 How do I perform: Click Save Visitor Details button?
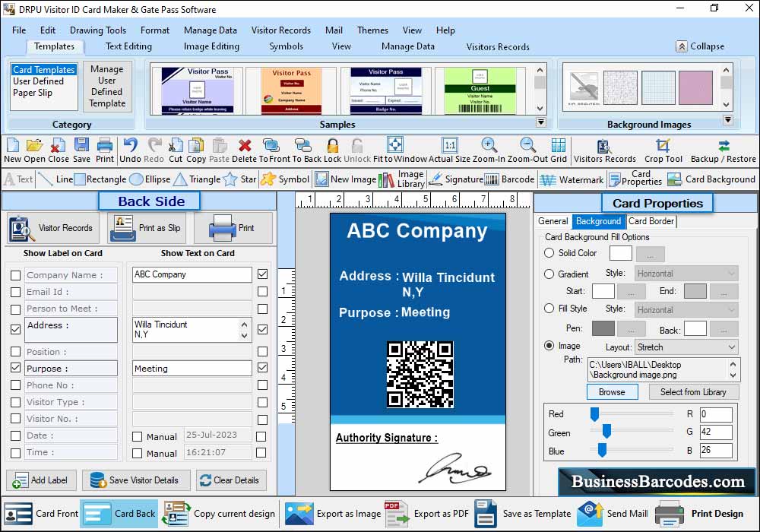pyautogui.click(x=136, y=480)
